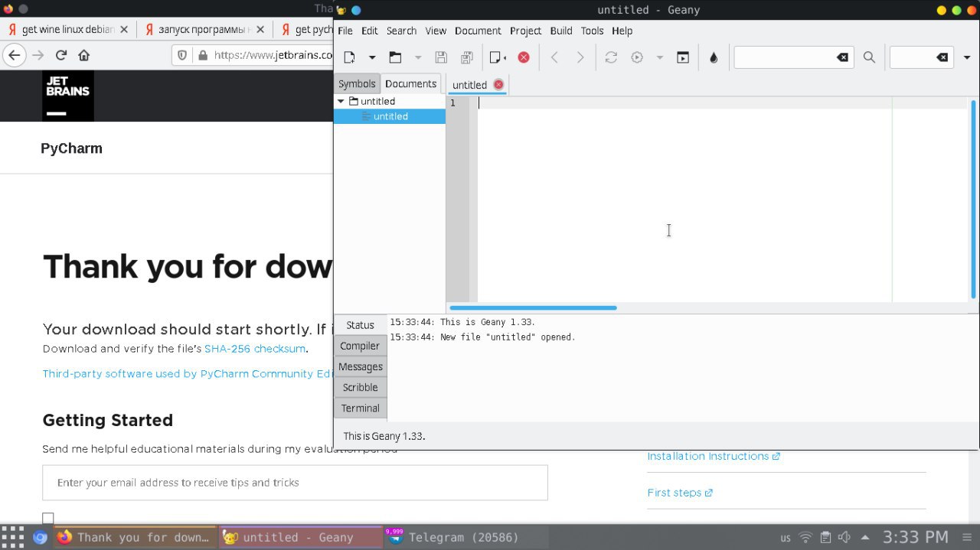The width and height of the screenshot is (980, 550).
Task: Click the JetBrains logo in browser
Action: pos(68,96)
